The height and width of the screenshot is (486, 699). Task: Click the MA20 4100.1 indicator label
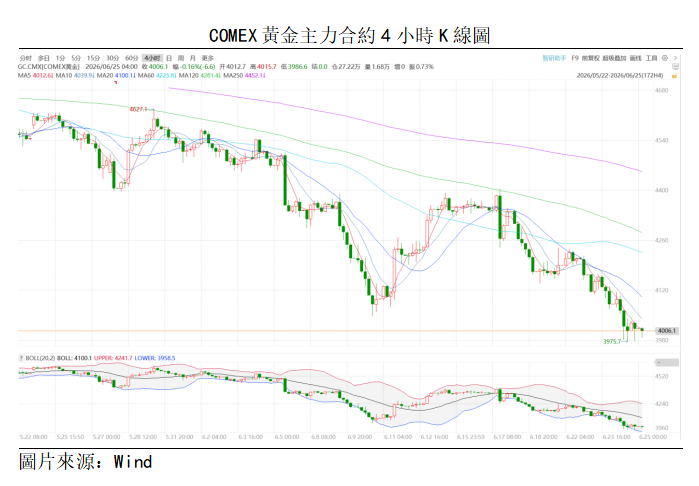116,75
